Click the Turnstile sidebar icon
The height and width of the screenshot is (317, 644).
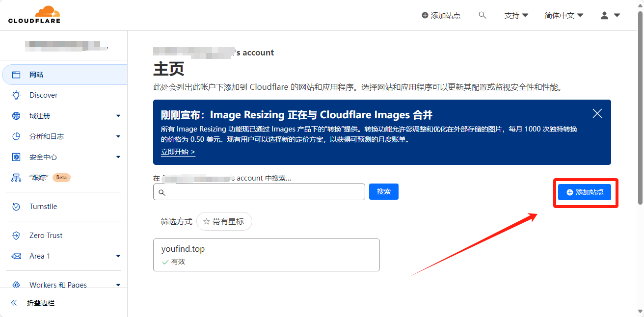click(x=16, y=207)
